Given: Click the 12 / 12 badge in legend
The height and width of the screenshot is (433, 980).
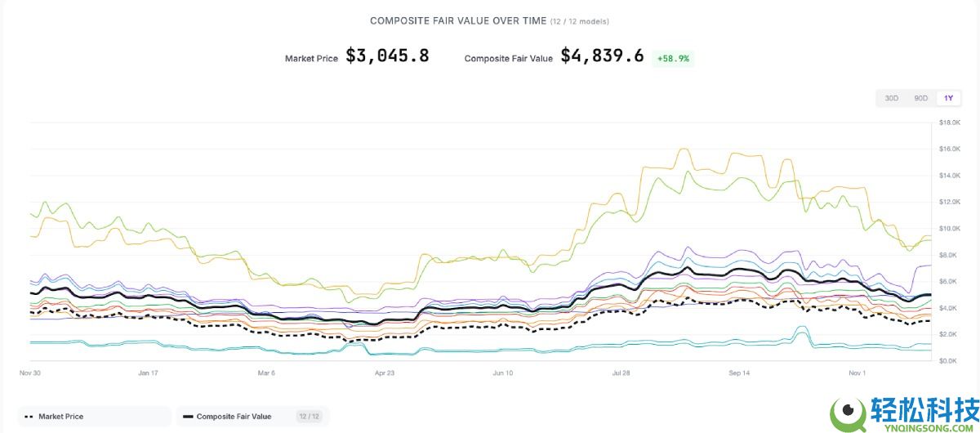Looking at the screenshot, I should (x=308, y=417).
